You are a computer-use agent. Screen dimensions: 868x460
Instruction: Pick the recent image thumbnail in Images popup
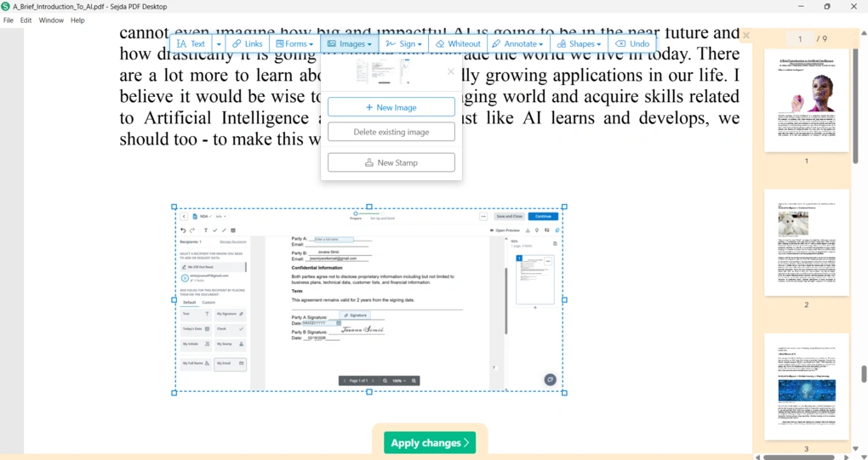(382, 71)
